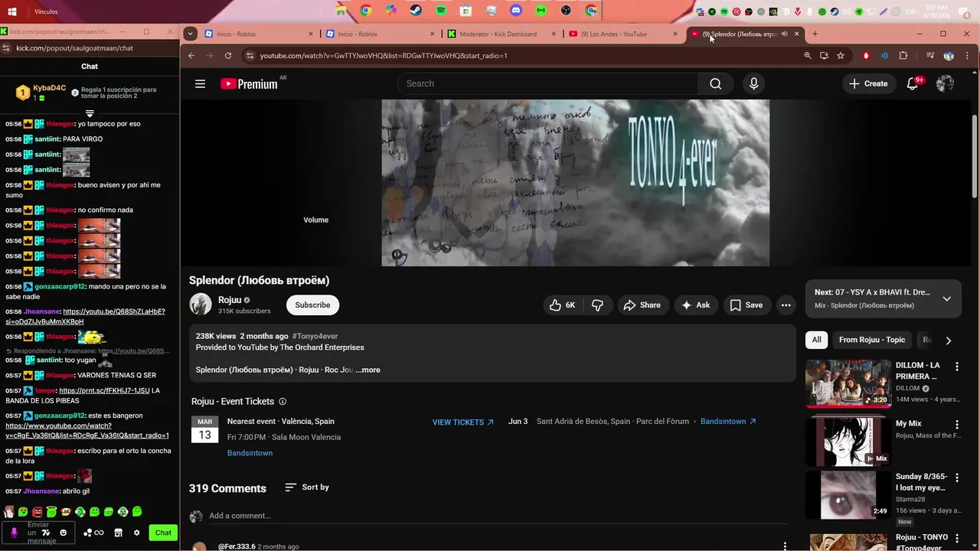Select From Rojuu - Topic chip

871,340
